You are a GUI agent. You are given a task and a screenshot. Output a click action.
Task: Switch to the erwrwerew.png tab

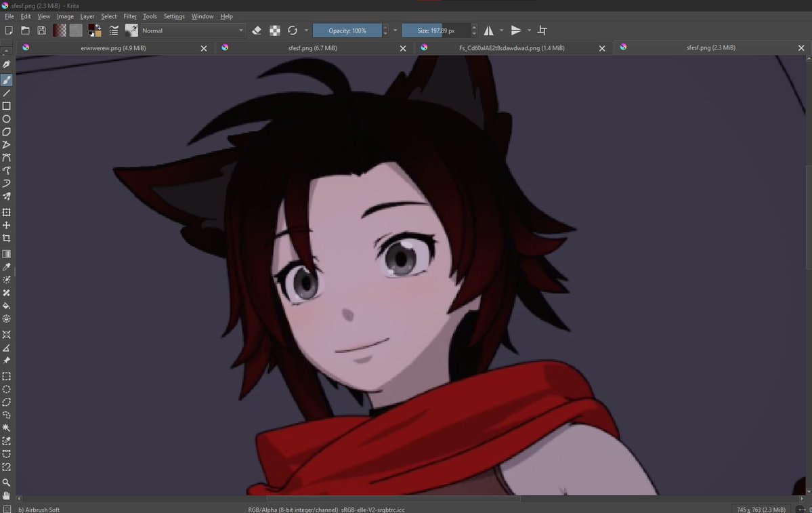pos(113,47)
